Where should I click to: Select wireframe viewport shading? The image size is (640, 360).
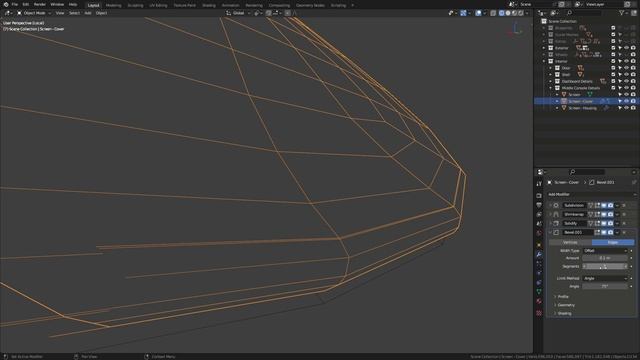[x=502, y=13]
